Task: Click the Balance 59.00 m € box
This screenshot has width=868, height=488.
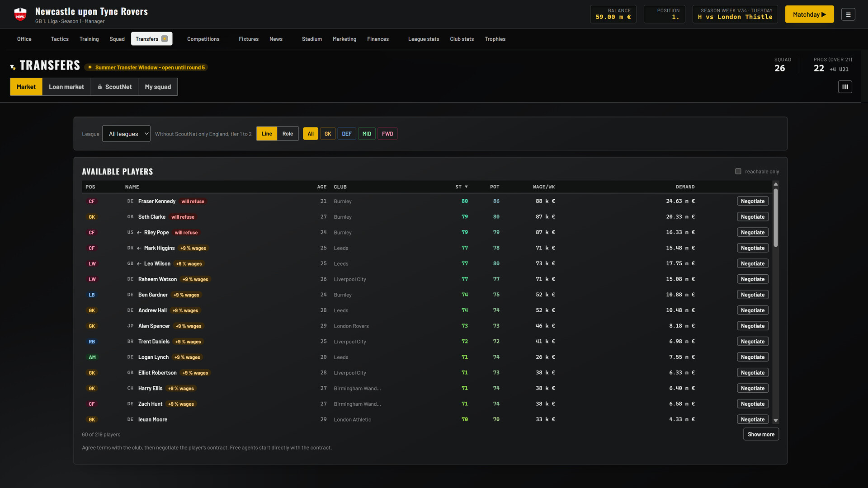Action: (x=613, y=14)
